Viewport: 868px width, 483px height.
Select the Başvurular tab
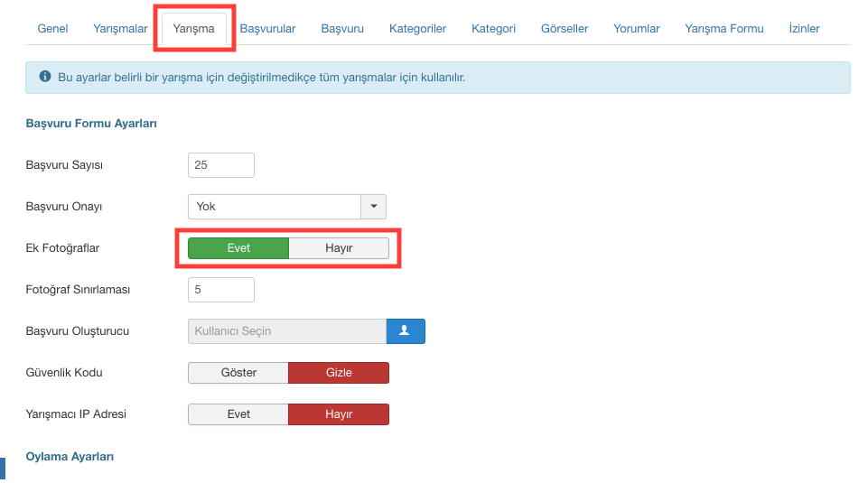[x=267, y=29]
